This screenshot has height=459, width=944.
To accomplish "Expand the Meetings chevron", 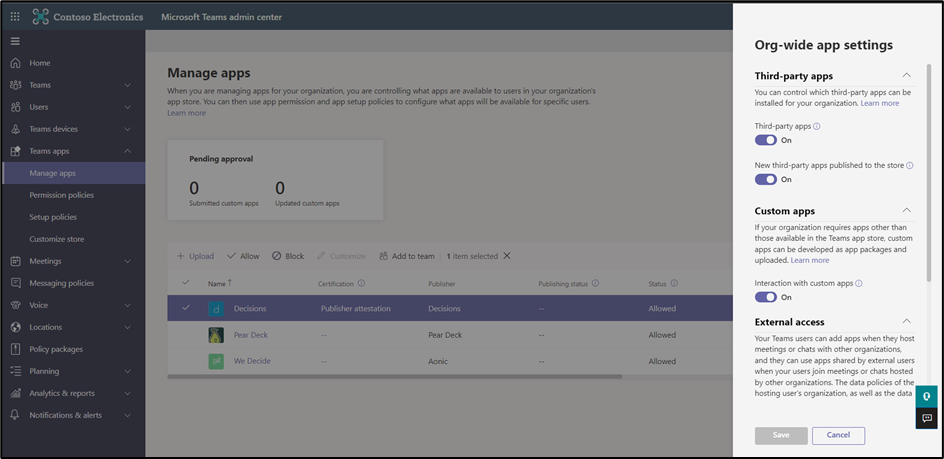I will 128,261.
